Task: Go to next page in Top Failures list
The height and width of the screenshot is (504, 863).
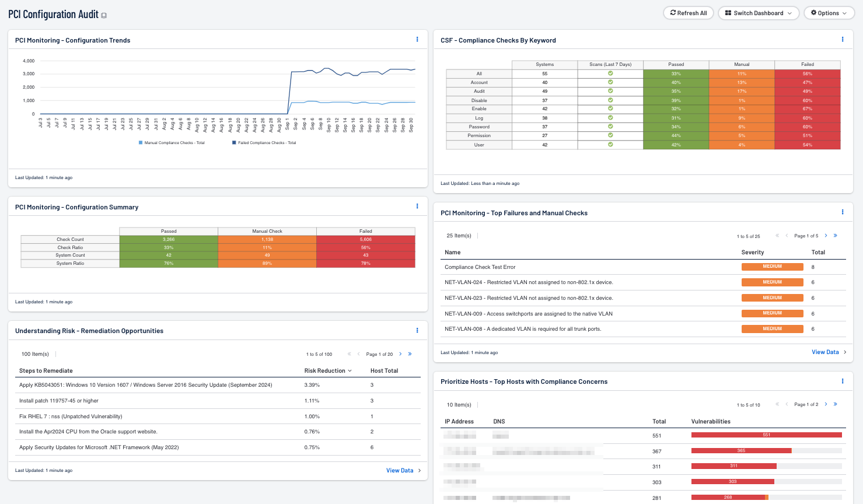Action: tap(826, 236)
